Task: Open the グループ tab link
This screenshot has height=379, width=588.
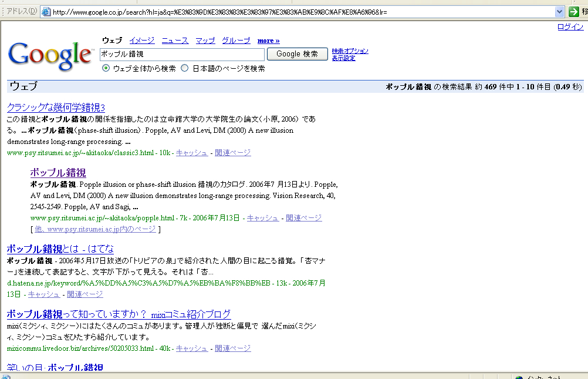Action: pos(236,41)
